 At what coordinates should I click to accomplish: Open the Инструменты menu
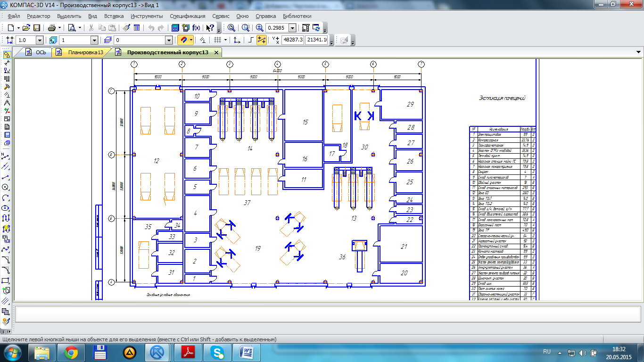pyautogui.click(x=147, y=16)
